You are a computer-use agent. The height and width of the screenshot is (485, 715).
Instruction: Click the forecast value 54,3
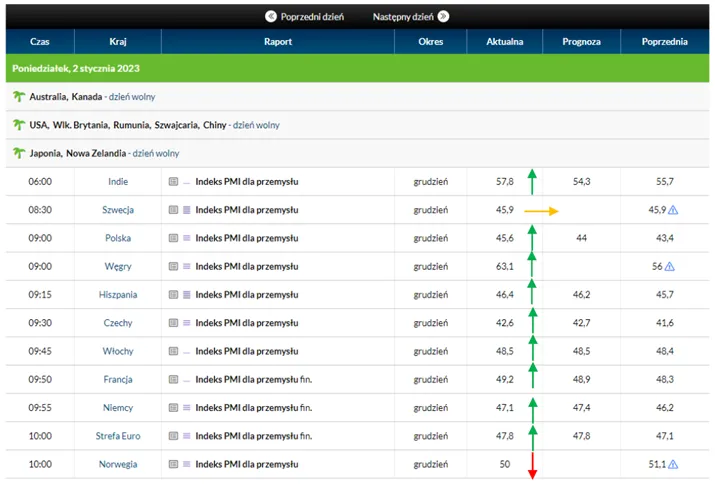[x=581, y=181]
